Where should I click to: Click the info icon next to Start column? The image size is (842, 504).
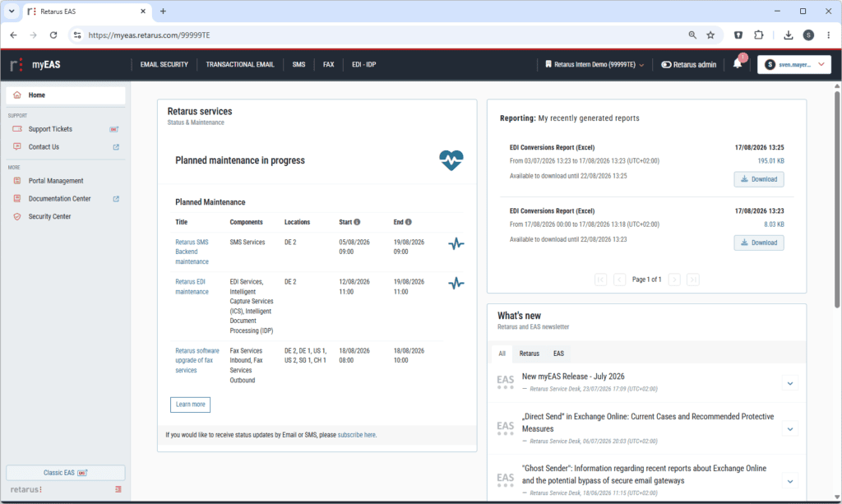[357, 222]
